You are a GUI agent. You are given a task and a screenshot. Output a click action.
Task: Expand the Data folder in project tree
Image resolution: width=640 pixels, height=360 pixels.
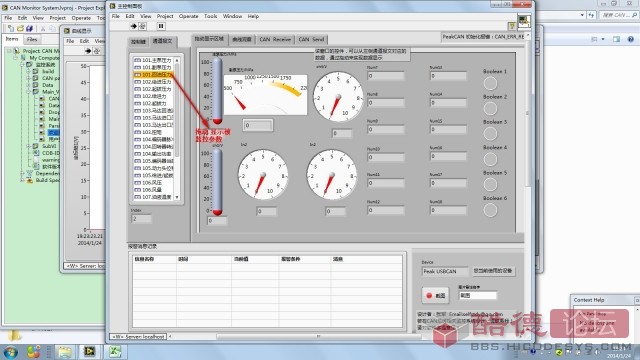click(x=28, y=85)
